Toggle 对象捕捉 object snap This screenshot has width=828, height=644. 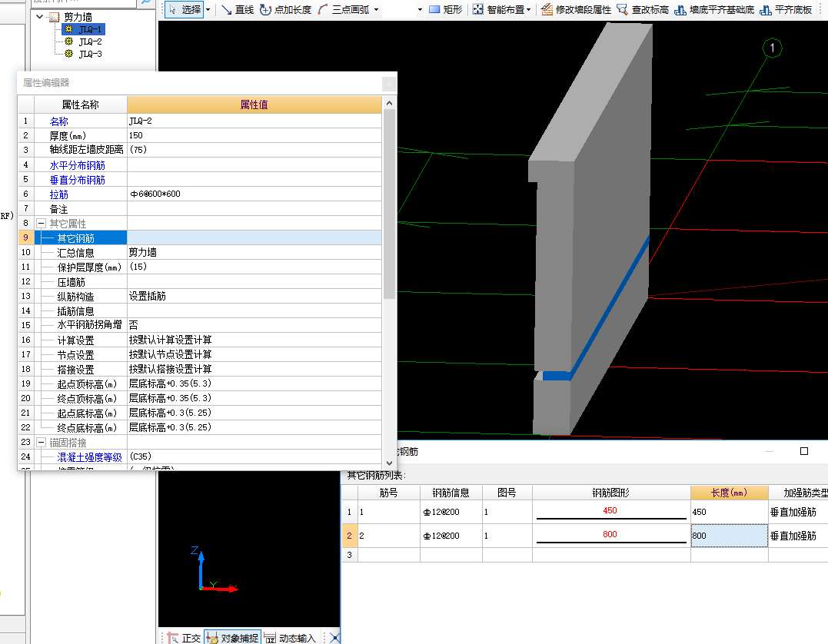coord(232,638)
